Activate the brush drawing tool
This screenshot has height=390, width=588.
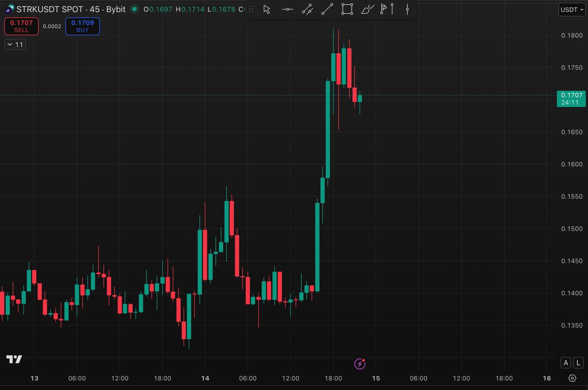pos(367,9)
